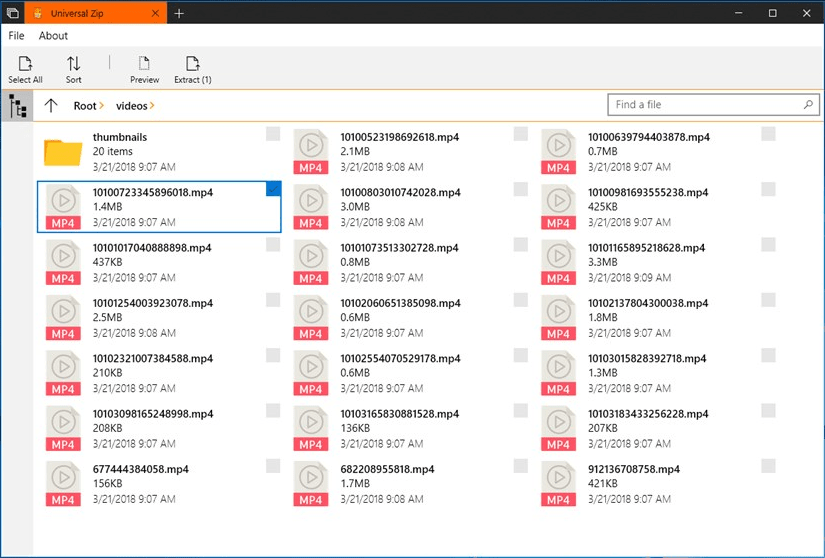The height and width of the screenshot is (558, 825).
Task: Select MP4 icon of 10100639794403878.mp4
Action: (x=558, y=152)
